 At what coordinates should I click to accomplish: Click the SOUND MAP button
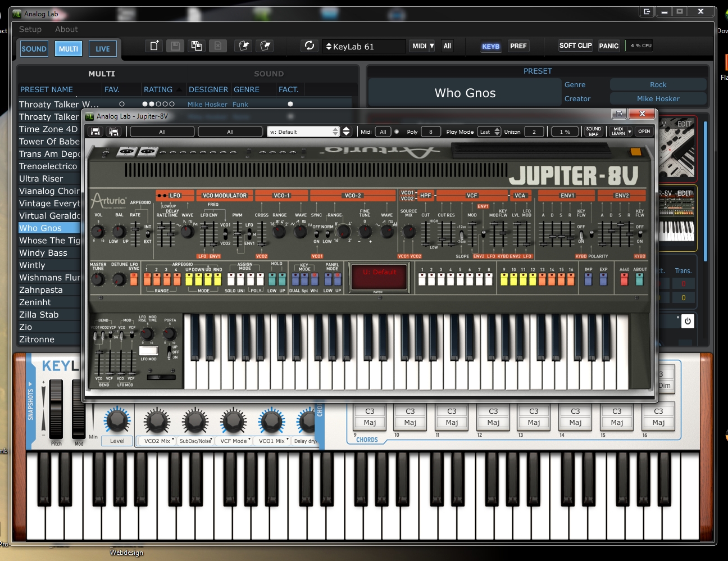[x=594, y=132]
